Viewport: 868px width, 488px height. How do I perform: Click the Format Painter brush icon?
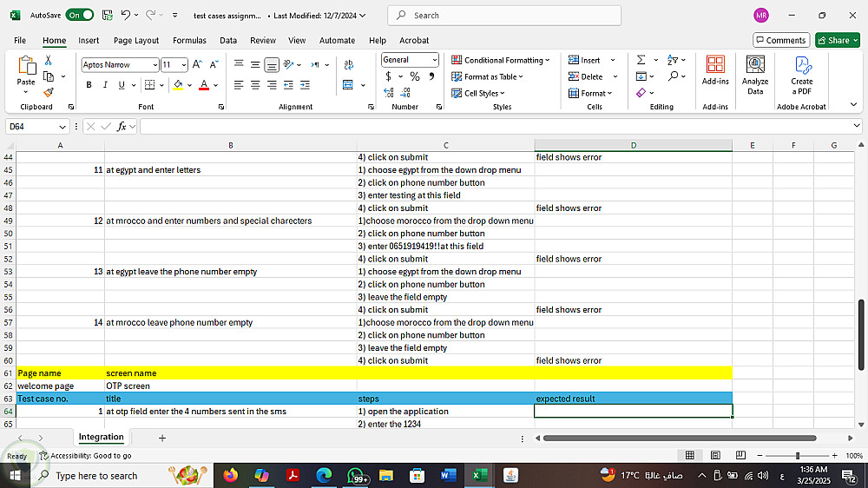click(x=49, y=92)
